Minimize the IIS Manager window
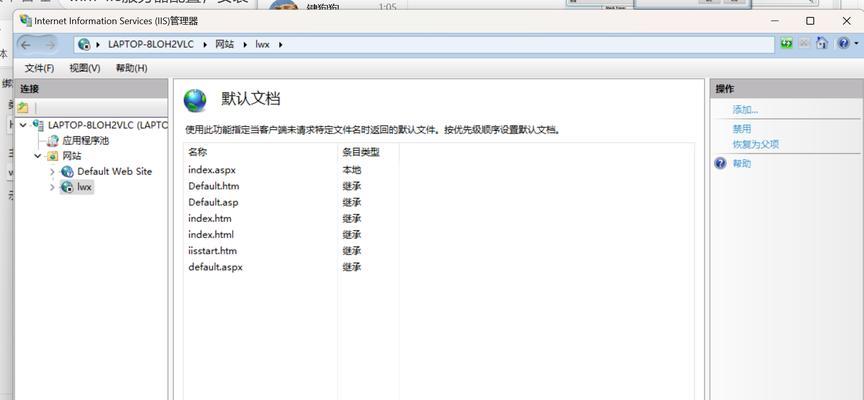The width and height of the screenshot is (864, 400). (775, 21)
